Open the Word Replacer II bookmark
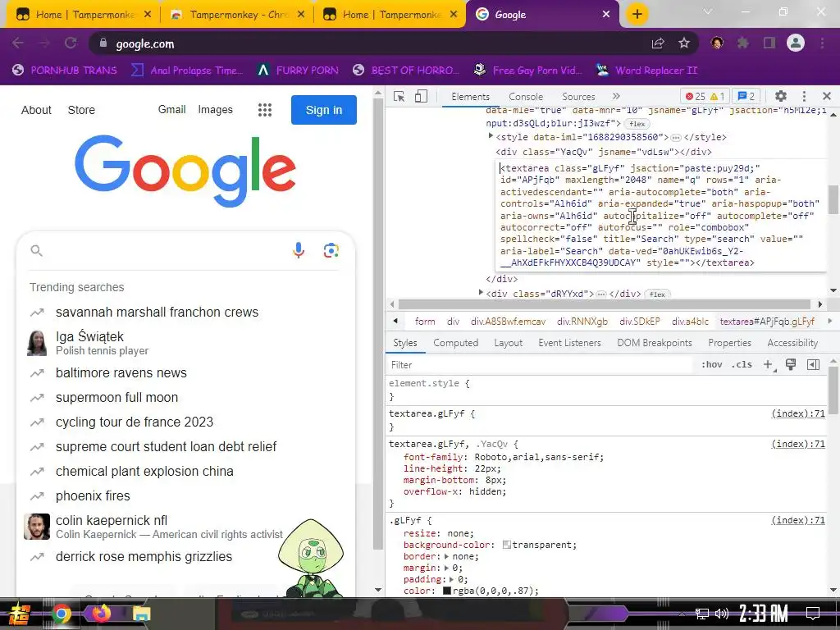 click(646, 71)
